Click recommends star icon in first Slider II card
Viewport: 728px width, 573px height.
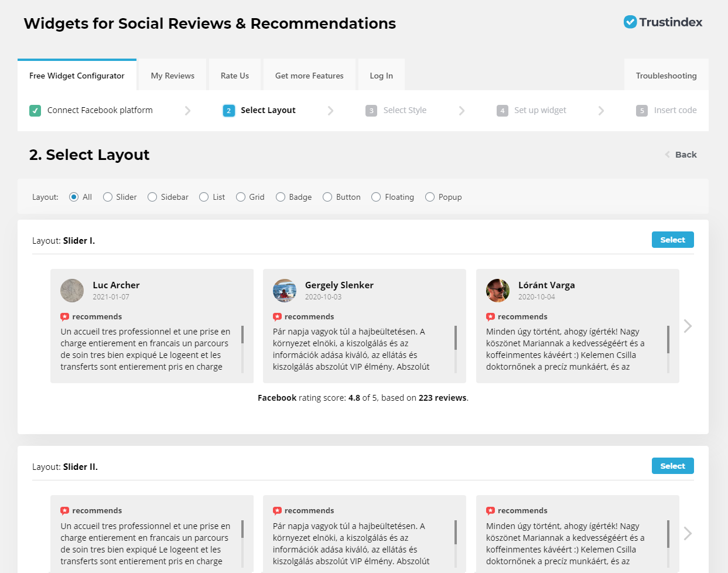[x=65, y=511]
